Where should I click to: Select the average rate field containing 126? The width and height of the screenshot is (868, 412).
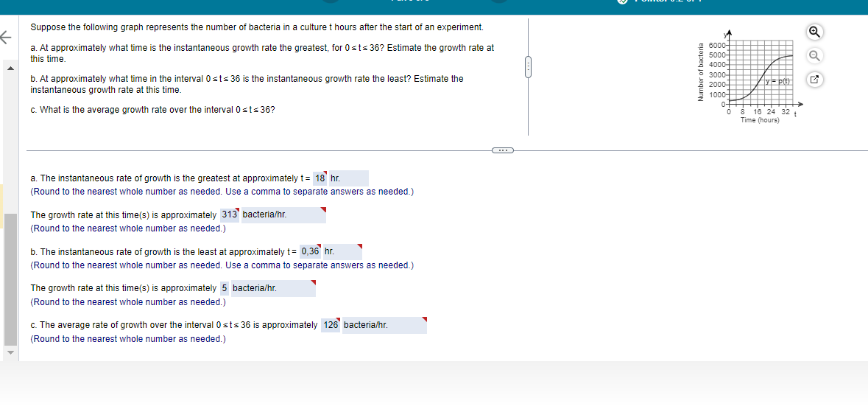click(x=331, y=326)
